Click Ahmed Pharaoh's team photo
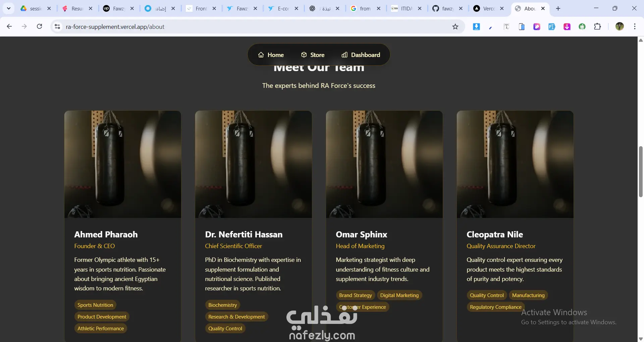This screenshot has height=342, width=644. 123,164
